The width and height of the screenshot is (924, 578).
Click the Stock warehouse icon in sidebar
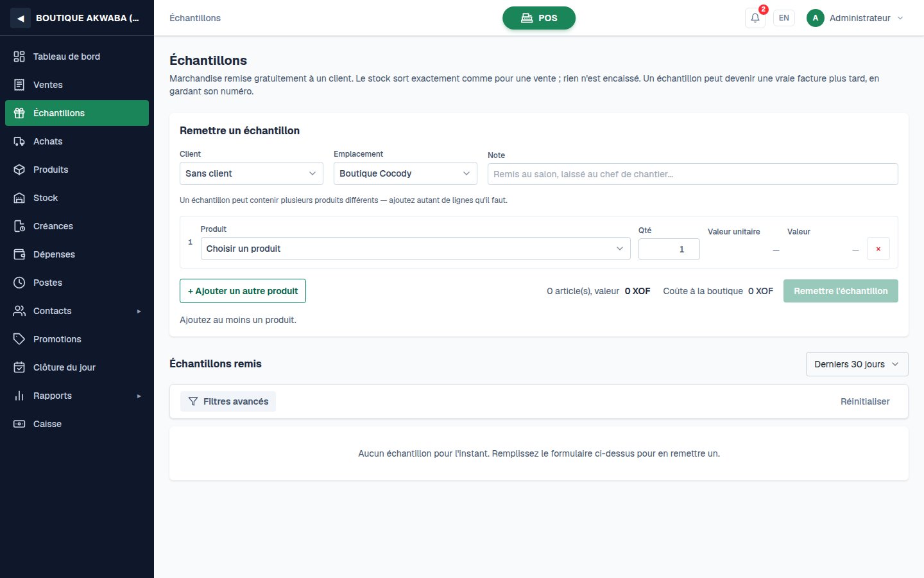[19, 198]
